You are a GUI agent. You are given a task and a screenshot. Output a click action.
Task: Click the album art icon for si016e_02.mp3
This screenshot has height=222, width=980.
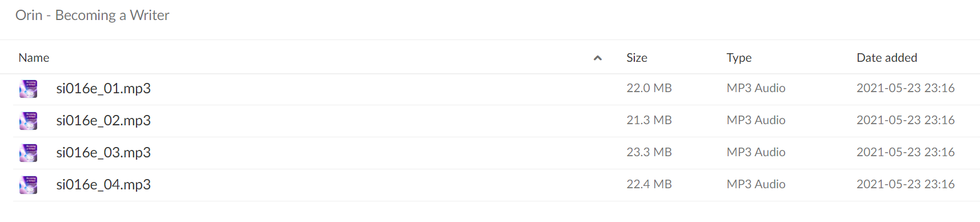click(29, 121)
